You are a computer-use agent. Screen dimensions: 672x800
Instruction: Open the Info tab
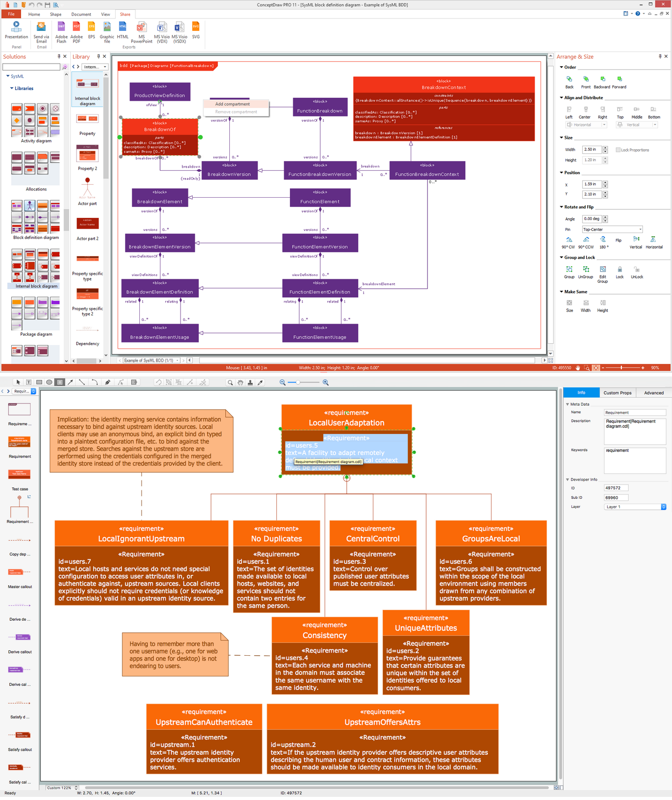tap(581, 393)
